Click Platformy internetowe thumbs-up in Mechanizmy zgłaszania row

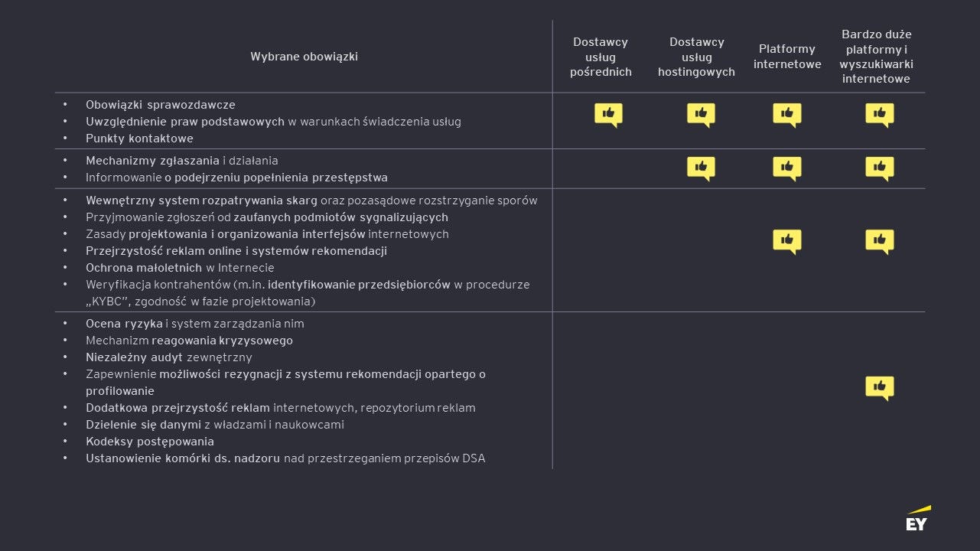[x=786, y=168]
